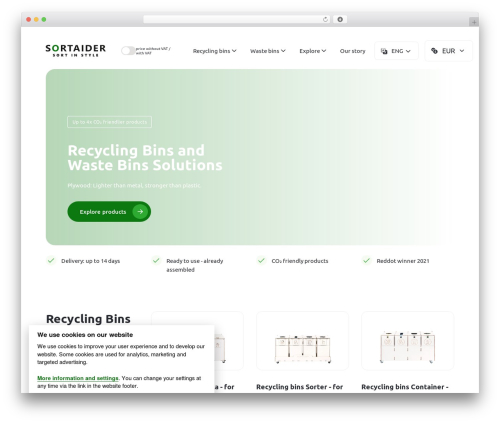Go to Our story page

[352, 51]
